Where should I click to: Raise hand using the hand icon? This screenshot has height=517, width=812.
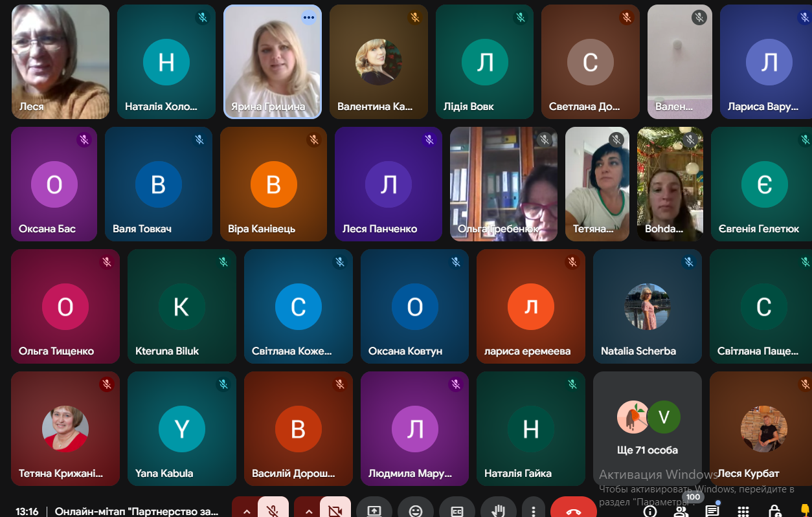pos(498,511)
